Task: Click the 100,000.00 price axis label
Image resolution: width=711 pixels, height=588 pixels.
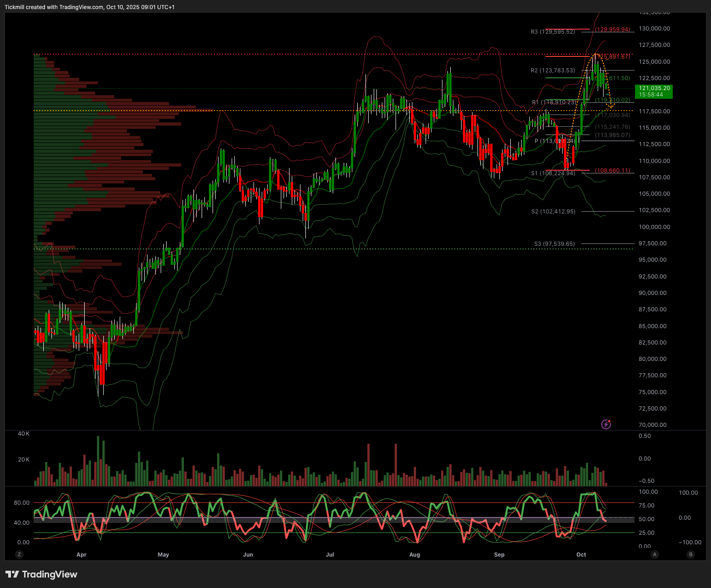Action: (654, 227)
